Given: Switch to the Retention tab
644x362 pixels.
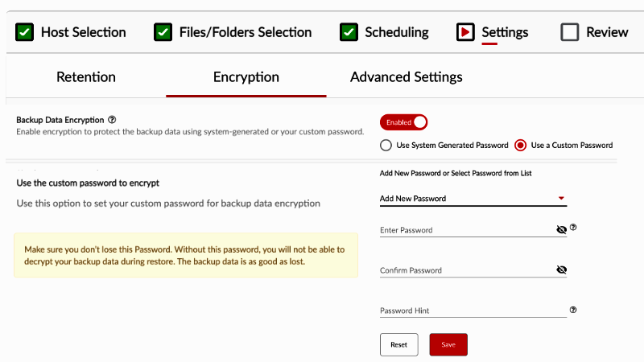Looking at the screenshot, I should 86,76.
